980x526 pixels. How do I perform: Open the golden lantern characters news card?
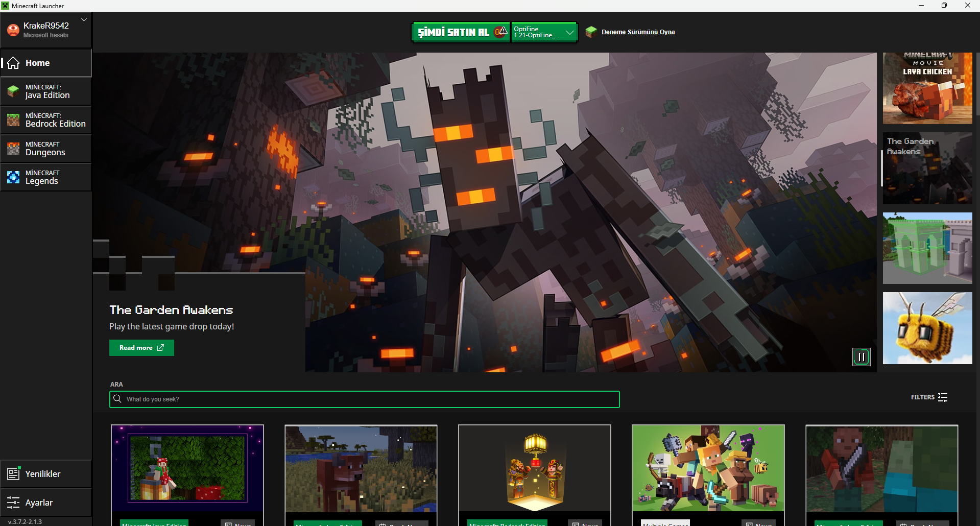pyautogui.click(x=535, y=475)
